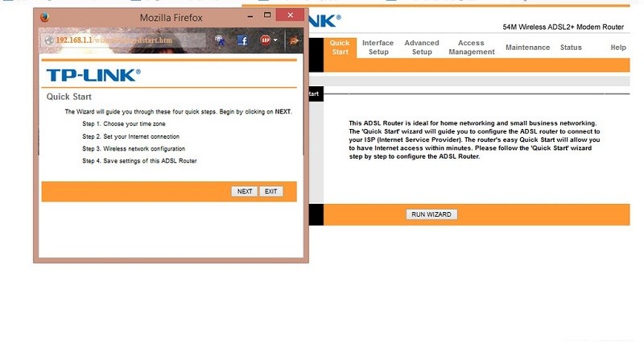The width and height of the screenshot is (644, 345).
Task: Select the Quick Start tab
Action: [x=340, y=48]
